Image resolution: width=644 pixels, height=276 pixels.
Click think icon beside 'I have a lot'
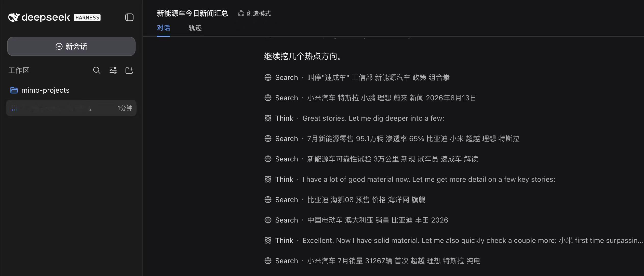268,179
